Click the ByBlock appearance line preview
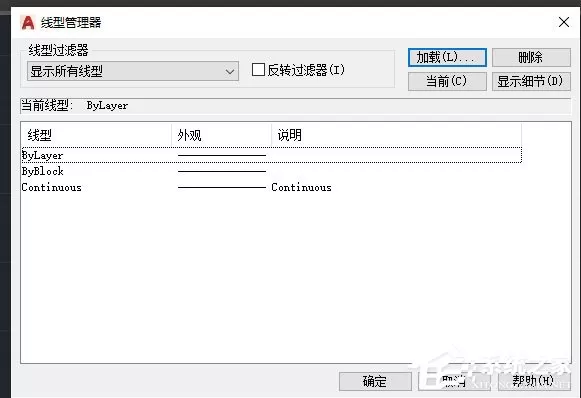This screenshot has height=398, width=581. 222,171
